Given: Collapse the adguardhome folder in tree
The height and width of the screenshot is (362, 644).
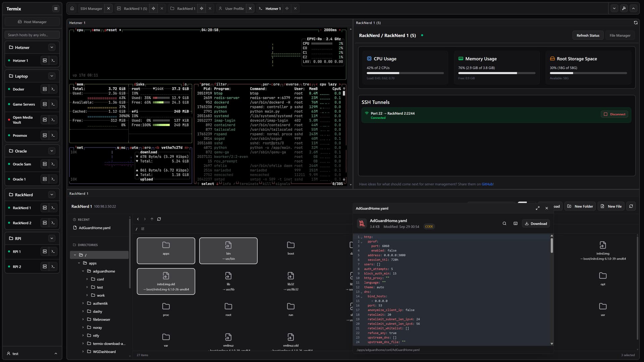Looking at the screenshot, I should pyautogui.click(x=83, y=271).
